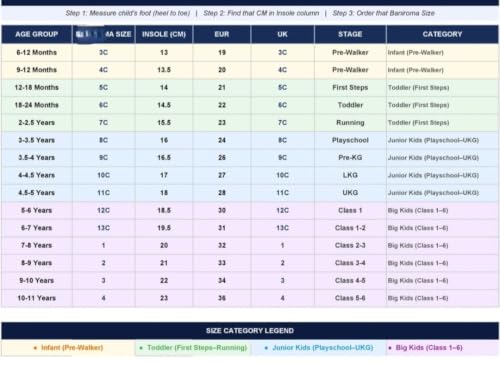Click UK size 10C in 4-4.5 Years row
The image size is (500, 365).
click(282, 175)
